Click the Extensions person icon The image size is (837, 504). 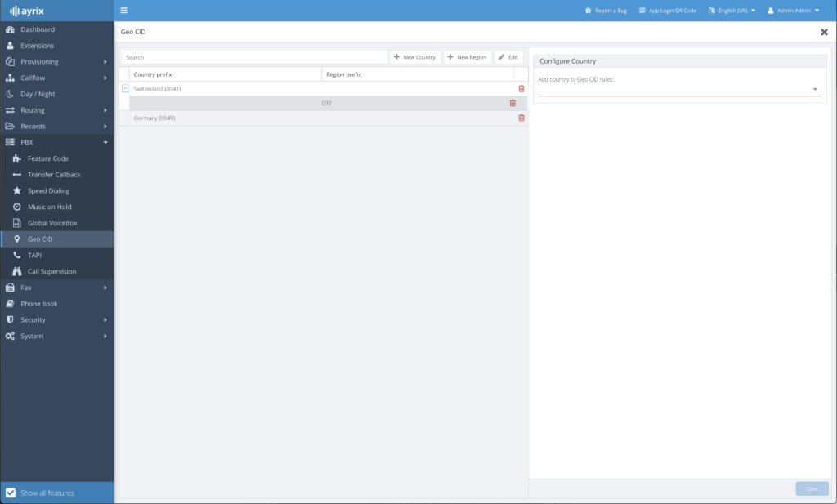[x=10, y=45]
